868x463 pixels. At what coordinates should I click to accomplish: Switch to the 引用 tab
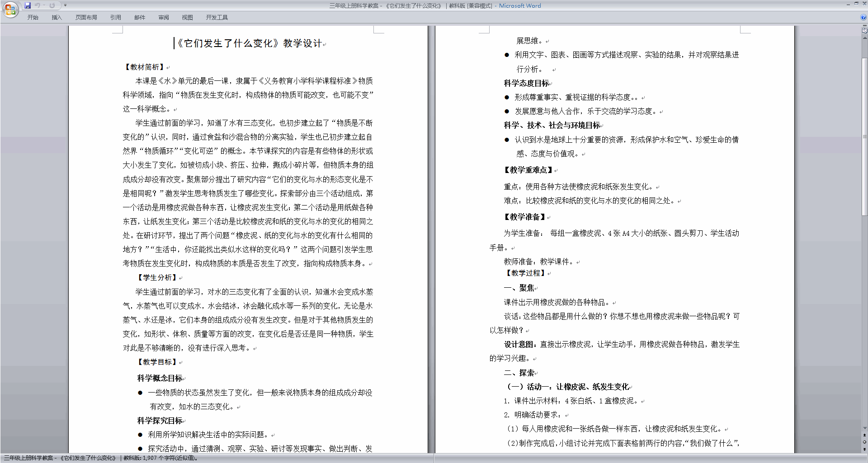click(x=116, y=18)
